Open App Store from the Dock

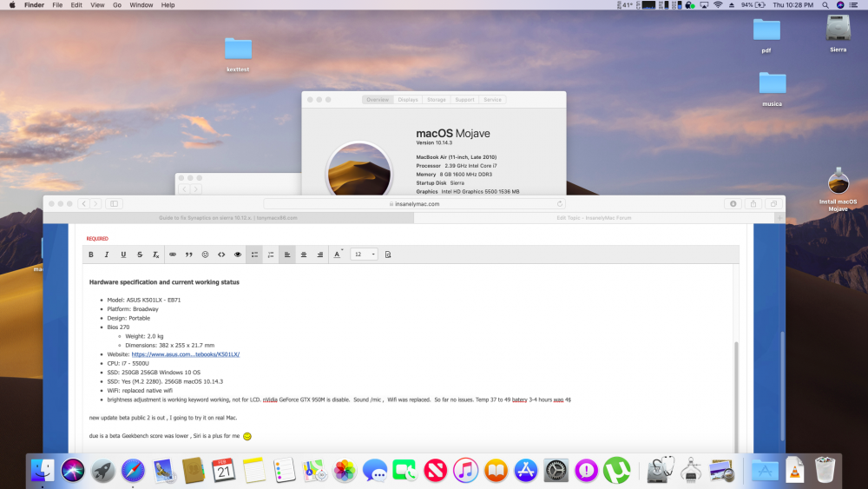coord(525,471)
